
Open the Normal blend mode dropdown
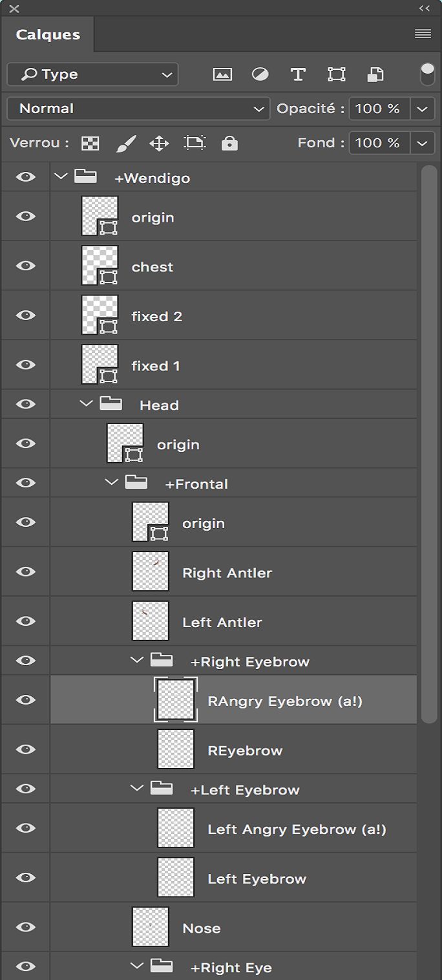tap(138, 109)
